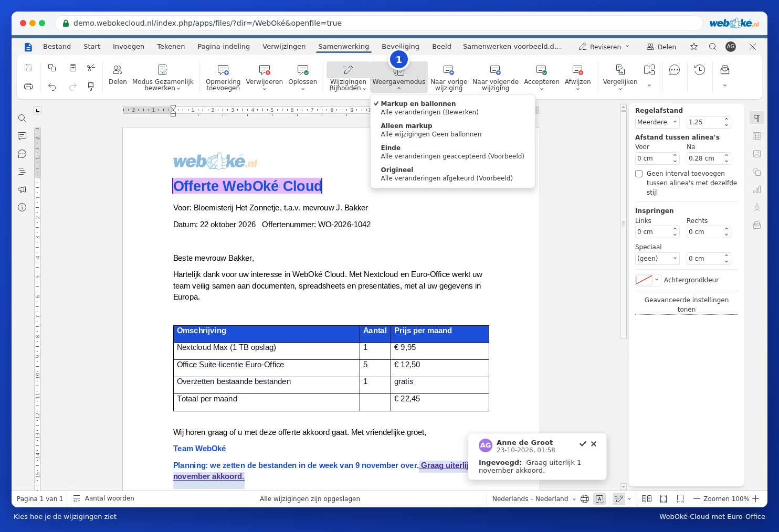Choose Origineel display mode option
The image size is (779, 532).
pos(452,174)
